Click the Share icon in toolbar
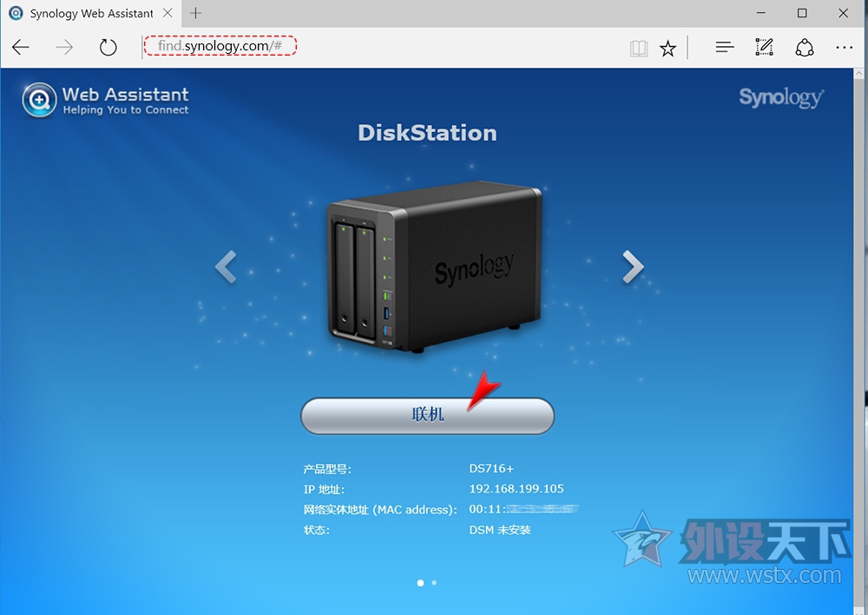Viewport: 868px width, 615px height. click(x=805, y=48)
